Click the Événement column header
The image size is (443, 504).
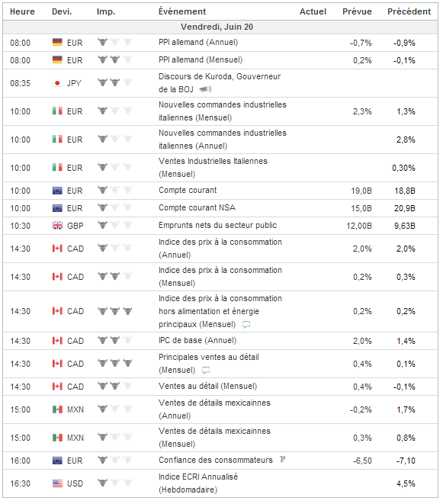(182, 11)
